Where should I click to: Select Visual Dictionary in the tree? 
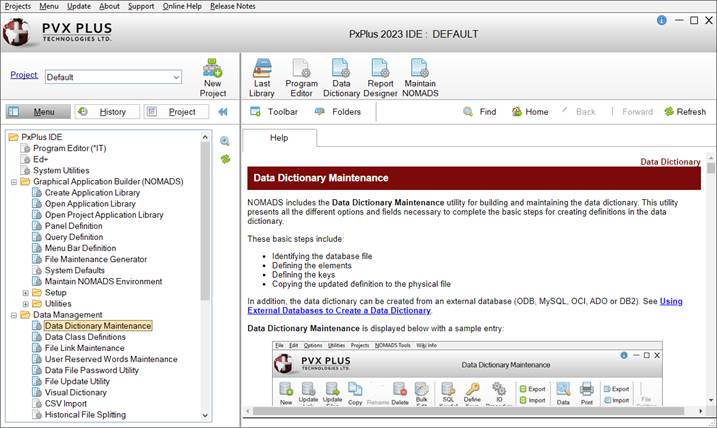(x=76, y=393)
